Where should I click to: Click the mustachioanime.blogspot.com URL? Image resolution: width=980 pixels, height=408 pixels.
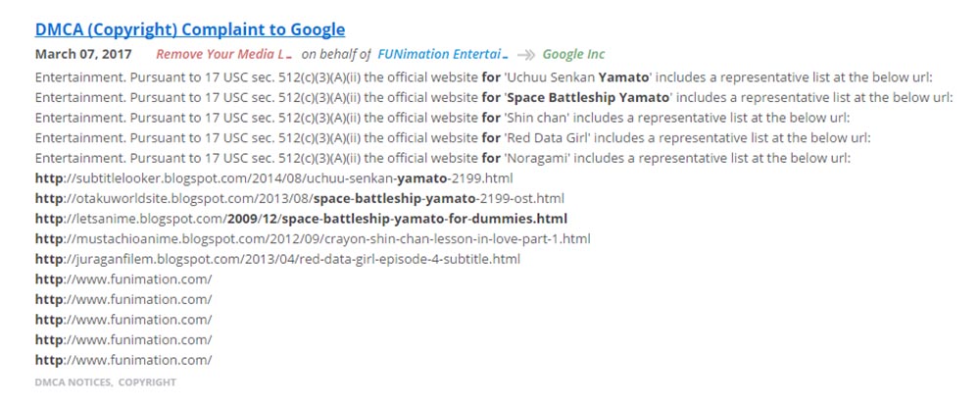click(x=312, y=238)
